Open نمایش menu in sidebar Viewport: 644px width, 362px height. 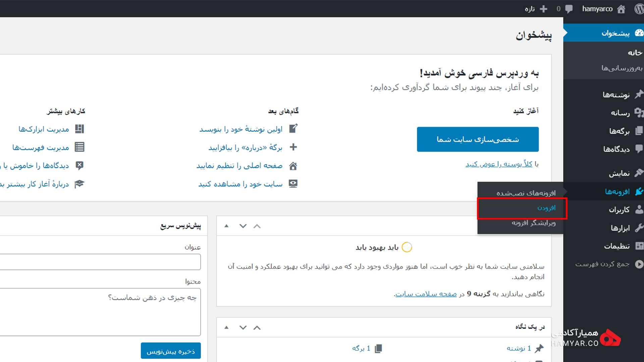click(x=619, y=173)
